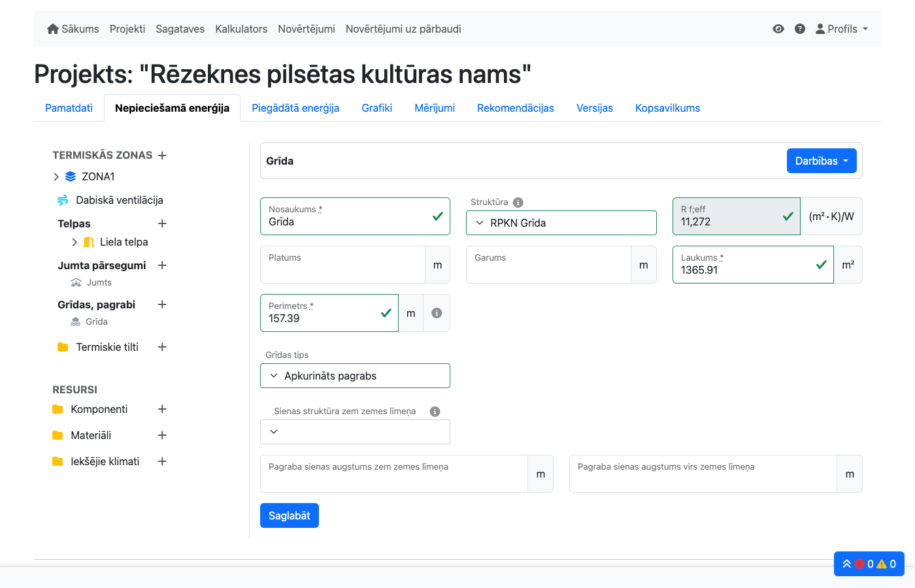Click the help question mark icon
Image resolution: width=915 pixels, height=588 pixels.
coord(800,29)
